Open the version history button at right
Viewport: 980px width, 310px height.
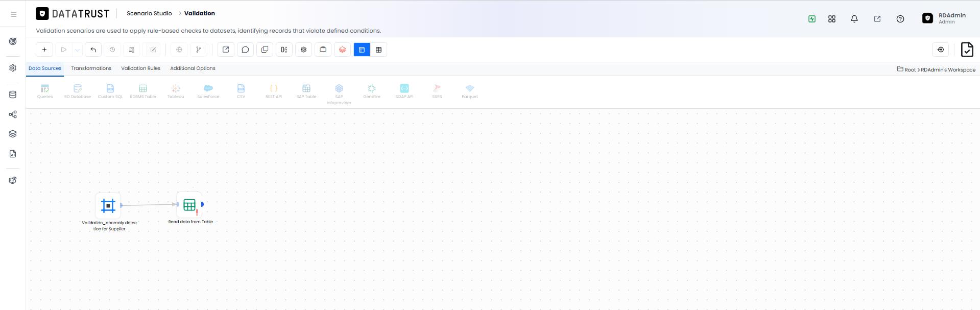click(941, 50)
